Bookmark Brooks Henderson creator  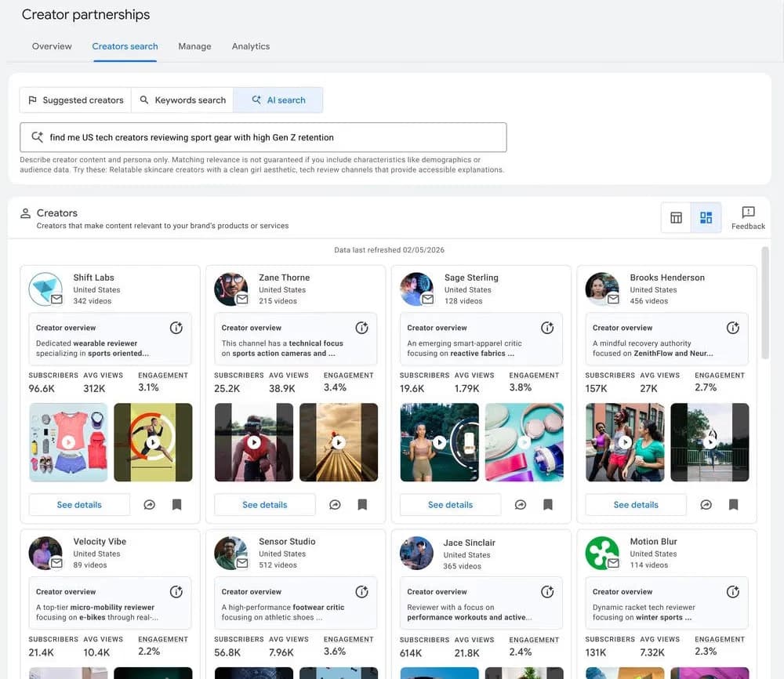click(x=734, y=504)
